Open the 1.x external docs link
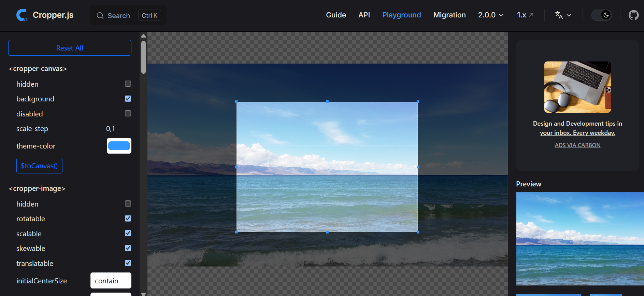 (x=525, y=15)
